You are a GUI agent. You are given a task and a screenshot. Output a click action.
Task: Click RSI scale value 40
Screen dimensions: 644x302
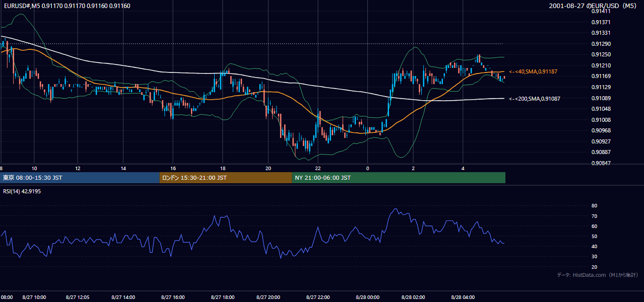(595, 247)
